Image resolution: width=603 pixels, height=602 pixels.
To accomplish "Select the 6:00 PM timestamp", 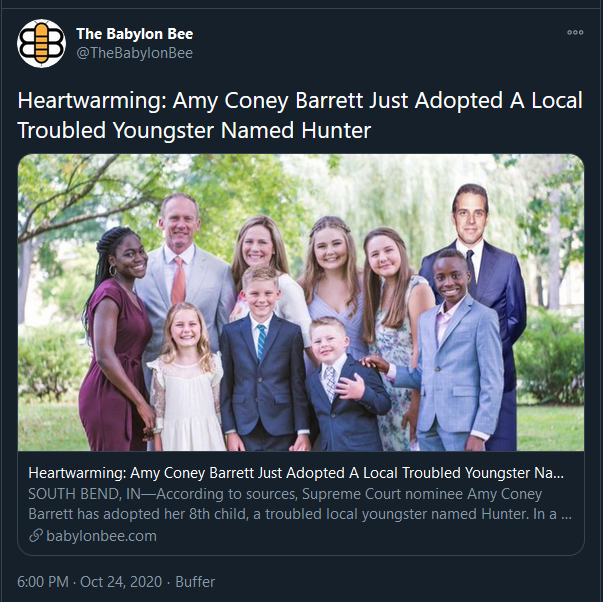I will point(43,582).
